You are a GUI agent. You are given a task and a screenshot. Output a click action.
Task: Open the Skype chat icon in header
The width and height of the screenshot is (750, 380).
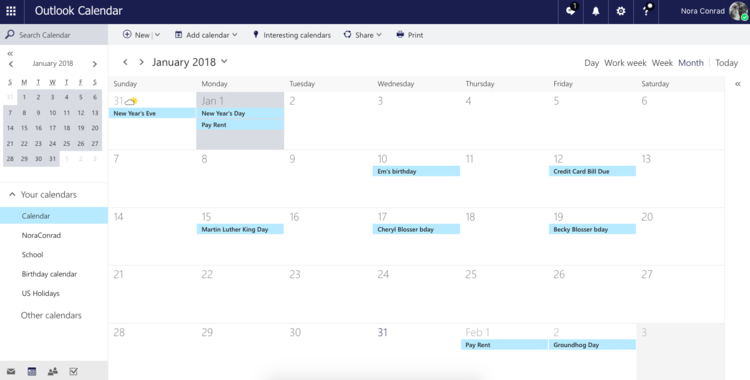[x=571, y=11]
